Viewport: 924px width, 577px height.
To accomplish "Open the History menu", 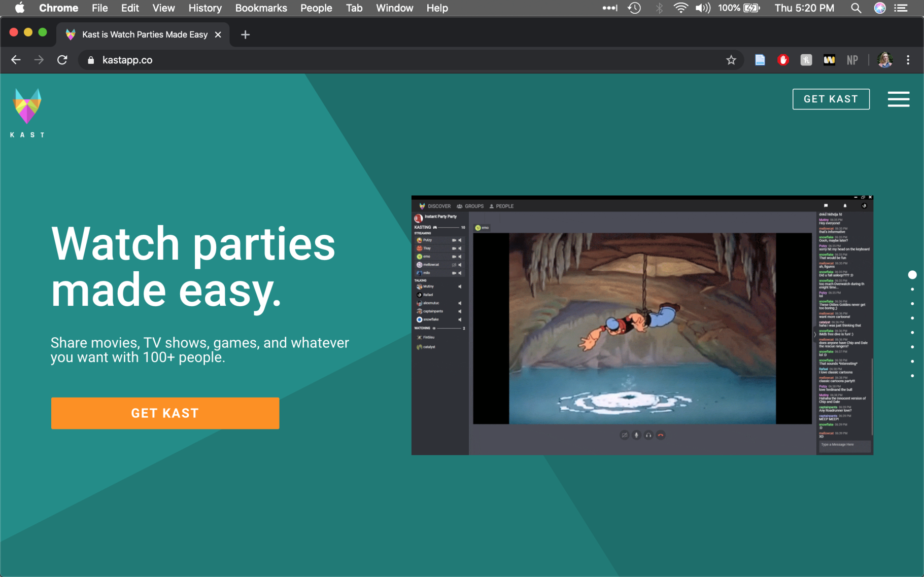I will 205,8.
